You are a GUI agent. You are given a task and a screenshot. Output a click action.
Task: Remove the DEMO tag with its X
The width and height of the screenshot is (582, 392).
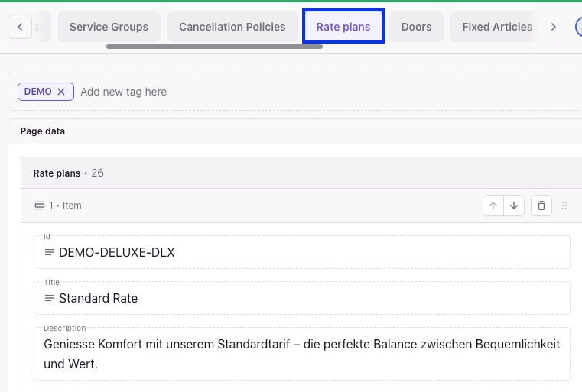pyautogui.click(x=61, y=92)
